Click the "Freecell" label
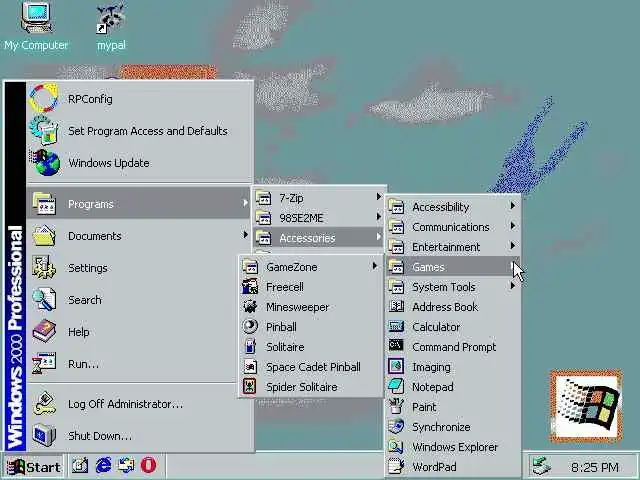The image size is (640, 480). [x=284, y=287]
